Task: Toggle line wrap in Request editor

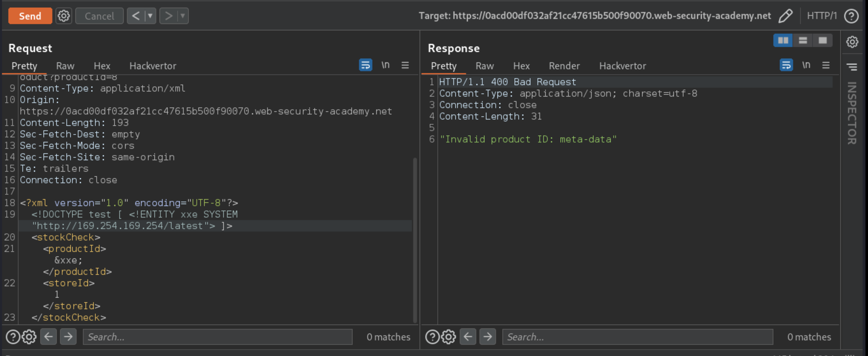Action: pos(365,65)
